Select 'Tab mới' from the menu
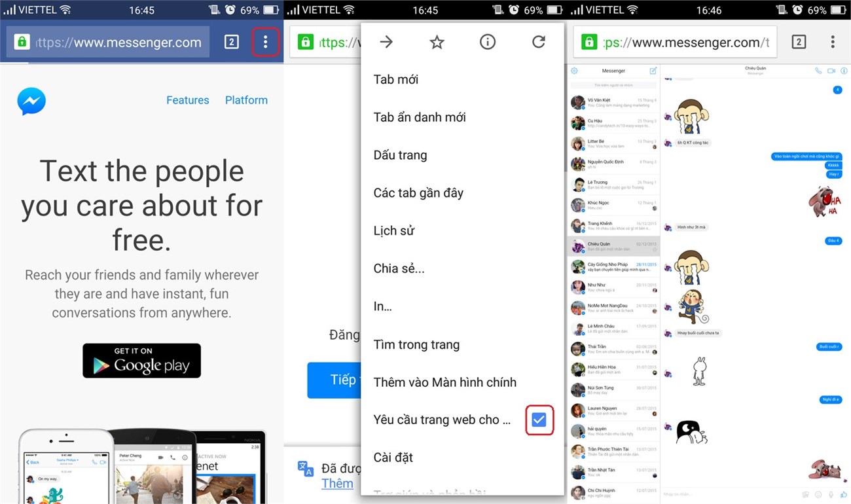The width and height of the screenshot is (851, 504). pyautogui.click(x=395, y=79)
